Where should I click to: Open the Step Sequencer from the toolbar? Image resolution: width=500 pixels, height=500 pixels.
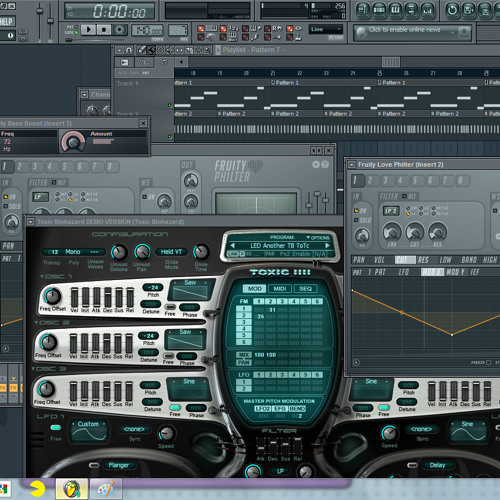click(379, 10)
